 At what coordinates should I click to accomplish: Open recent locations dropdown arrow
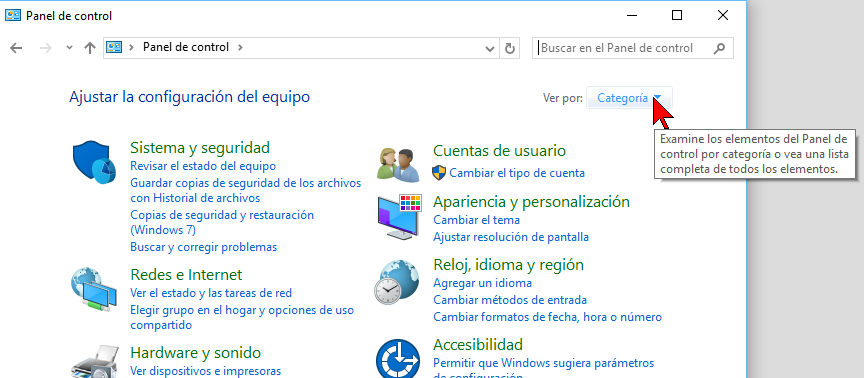pyautogui.click(x=69, y=47)
